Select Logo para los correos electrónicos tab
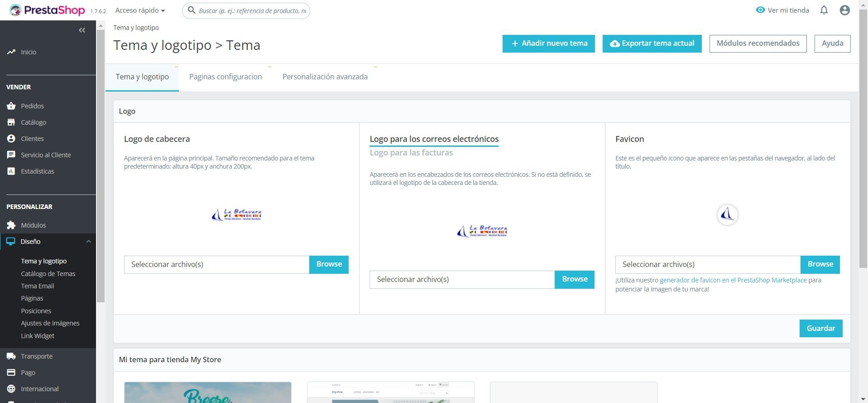This screenshot has height=403, width=868. click(x=434, y=139)
